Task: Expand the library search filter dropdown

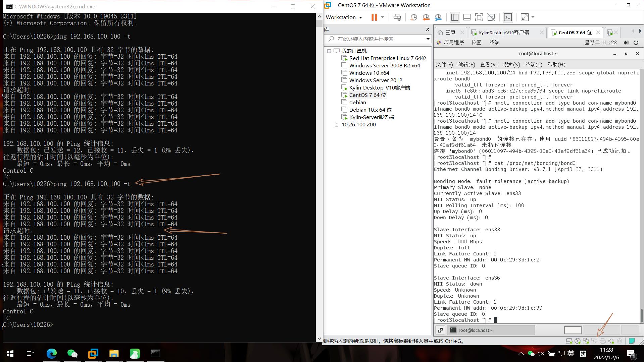Action: tap(428, 39)
